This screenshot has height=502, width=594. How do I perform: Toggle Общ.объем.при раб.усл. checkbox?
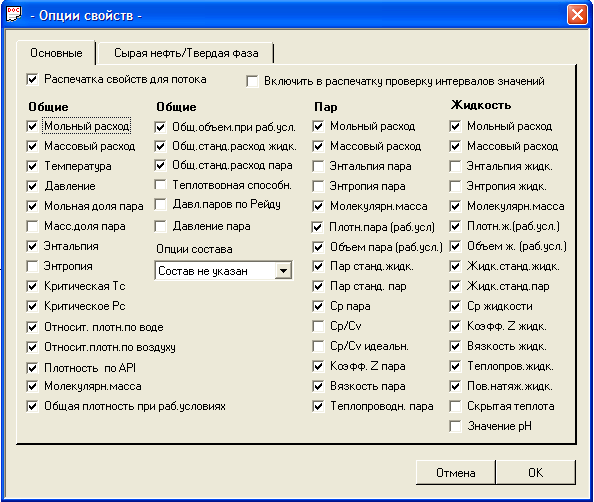point(161,127)
